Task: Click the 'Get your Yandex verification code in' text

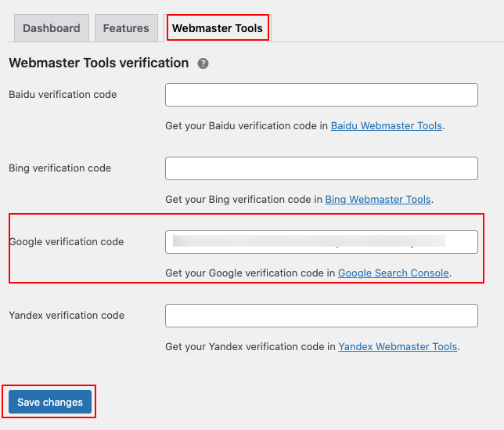Action: pos(250,346)
